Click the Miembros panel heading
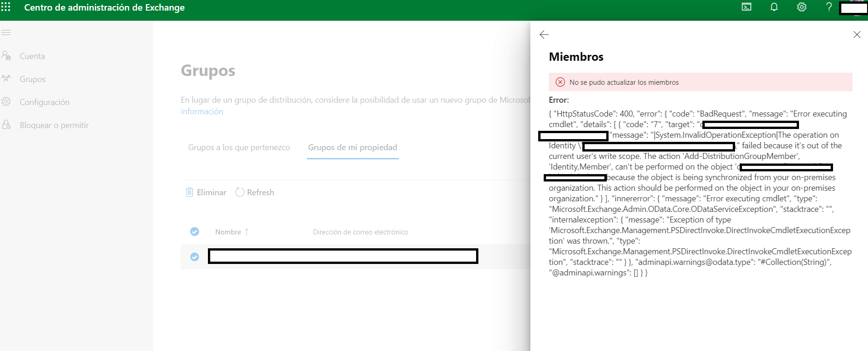 pyautogui.click(x=576, y=57)
